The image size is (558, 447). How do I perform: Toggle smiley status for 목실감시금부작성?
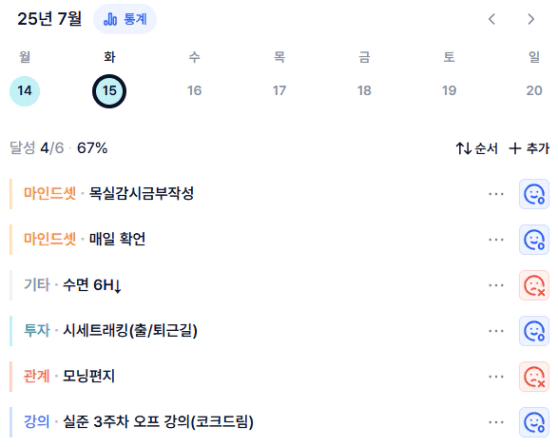(534, 194)
